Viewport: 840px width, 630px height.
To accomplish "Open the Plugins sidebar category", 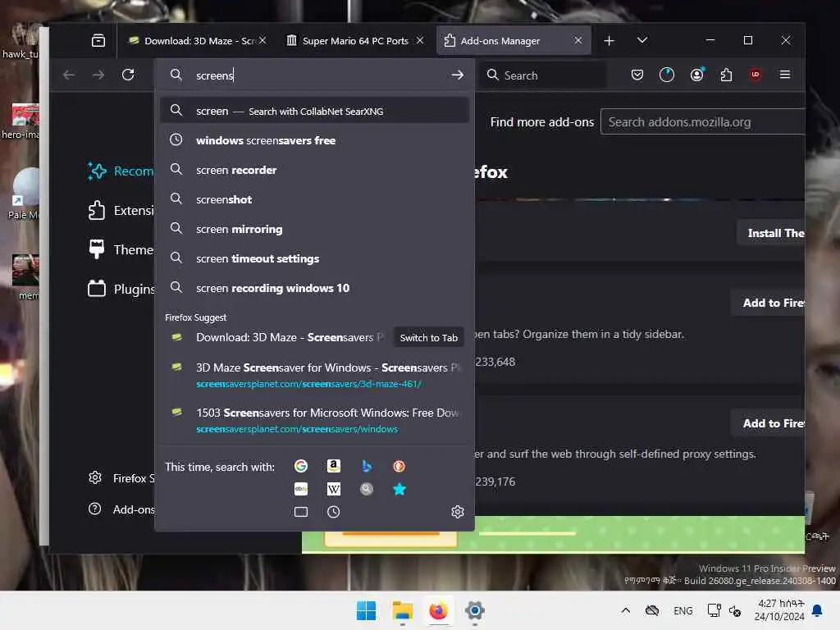I will (121, 290).
